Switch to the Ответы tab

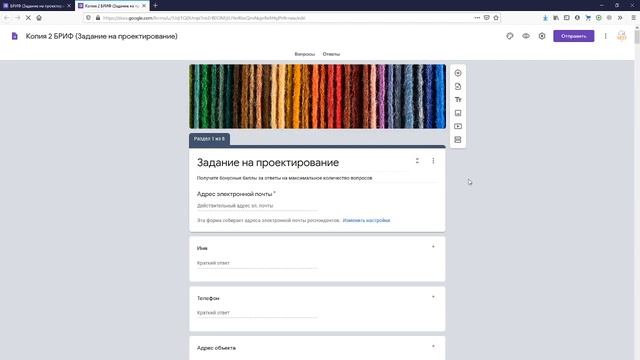331,54
